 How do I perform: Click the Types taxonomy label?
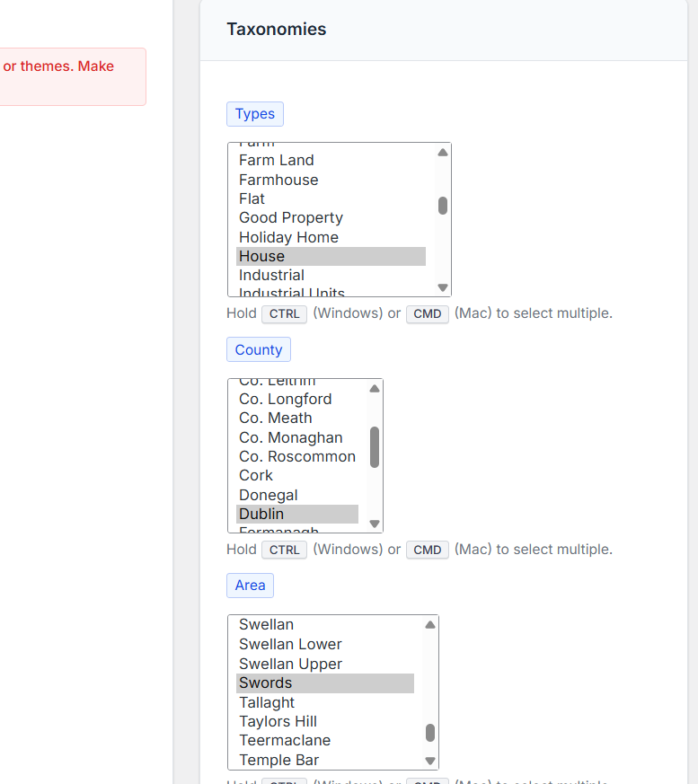pos(255,114)
